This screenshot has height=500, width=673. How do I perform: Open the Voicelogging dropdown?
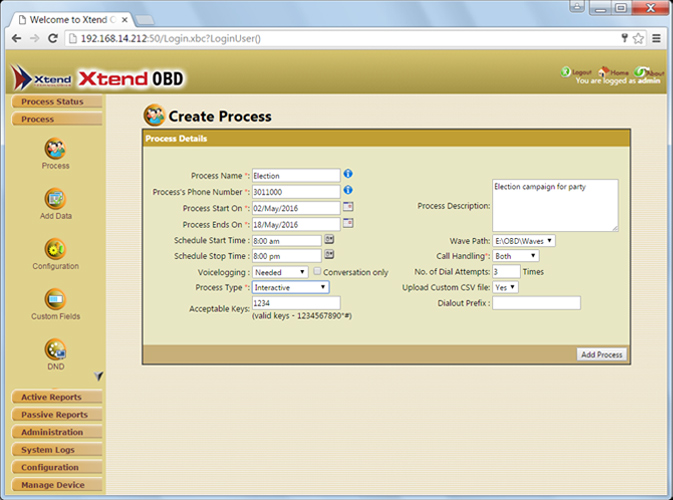(x=280, y=272)
